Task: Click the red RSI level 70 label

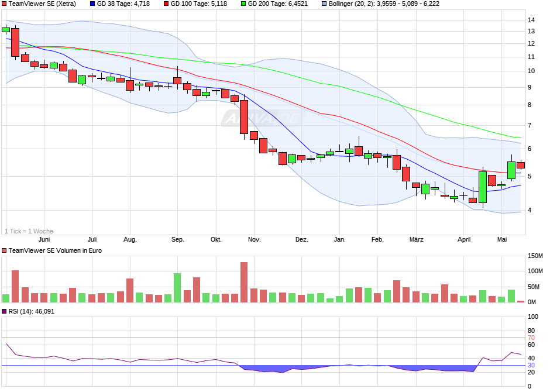Action: (x=531, y=338)
